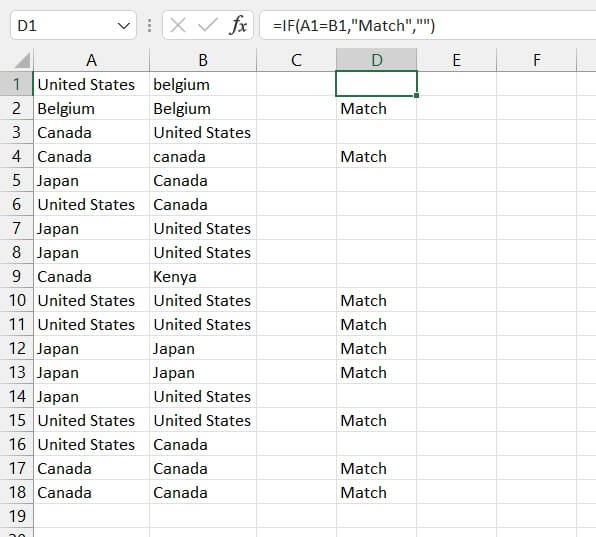Click cell A9 containing Canada
Viewport: 596px width, 537px height.
tap(92, 276)
